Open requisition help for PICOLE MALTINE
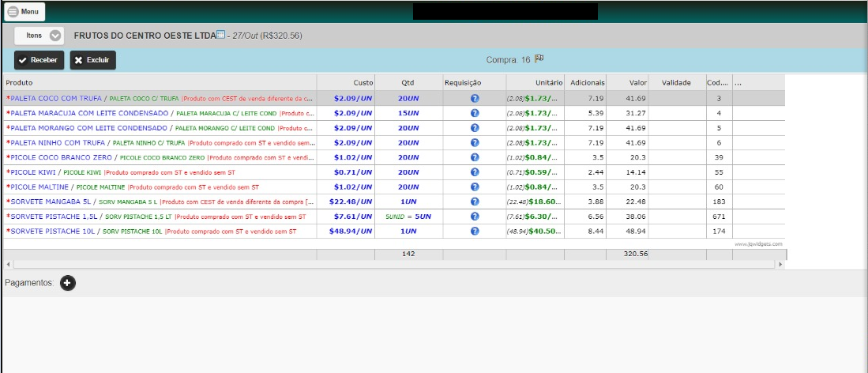Image resolution: width=868 pixels, height=373 pixels. click(475, 186)
